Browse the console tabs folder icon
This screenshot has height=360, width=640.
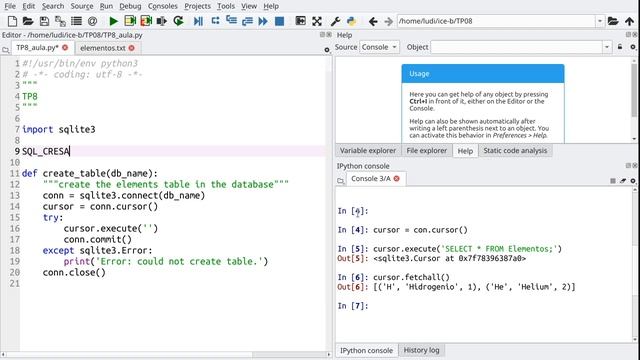(x=340, y=180)
